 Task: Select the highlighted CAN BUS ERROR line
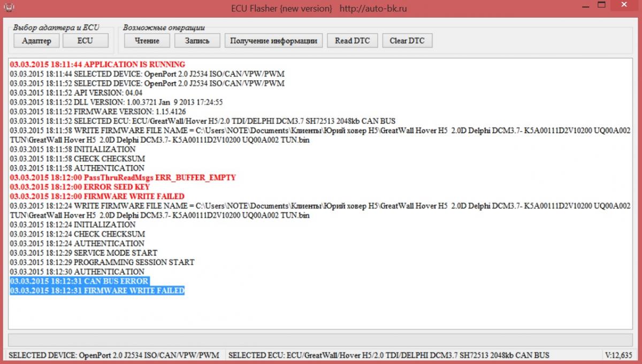79,281
